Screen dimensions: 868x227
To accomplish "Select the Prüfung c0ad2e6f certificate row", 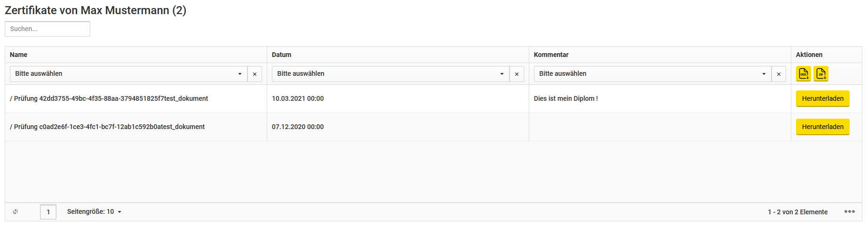I will click(433, 127).
